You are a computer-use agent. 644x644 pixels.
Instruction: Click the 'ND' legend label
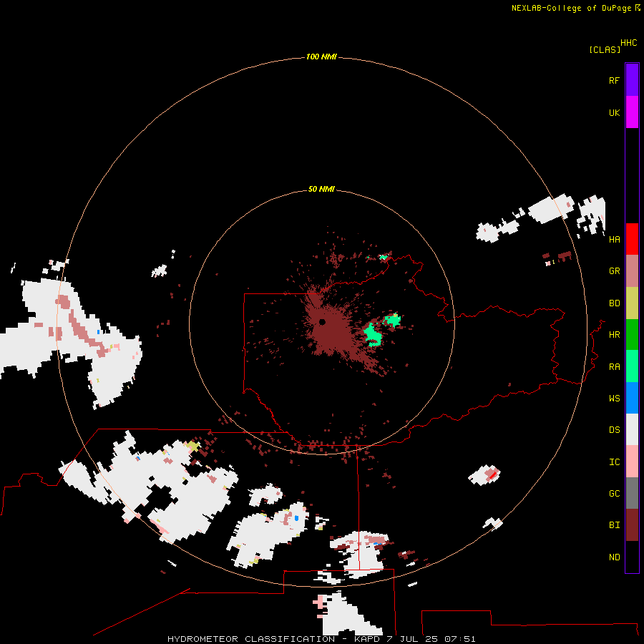pyautogui.click(x=614, y=557)
